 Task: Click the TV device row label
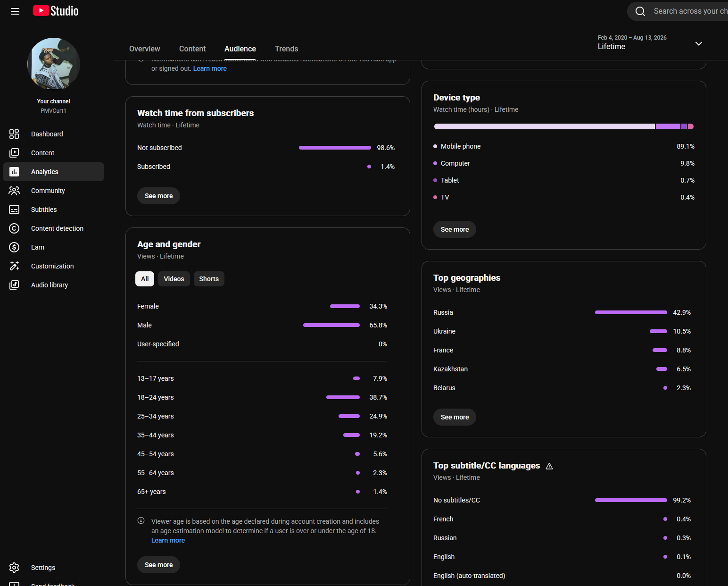[445, 197]
